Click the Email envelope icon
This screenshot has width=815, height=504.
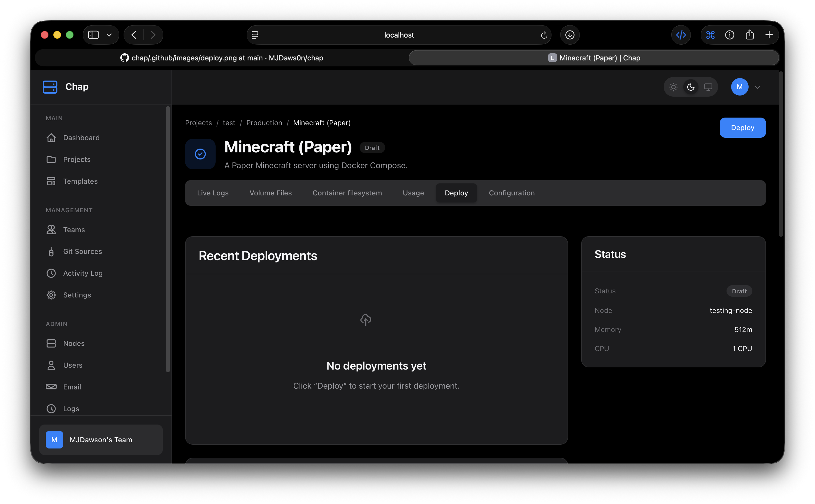coord(51,387)
